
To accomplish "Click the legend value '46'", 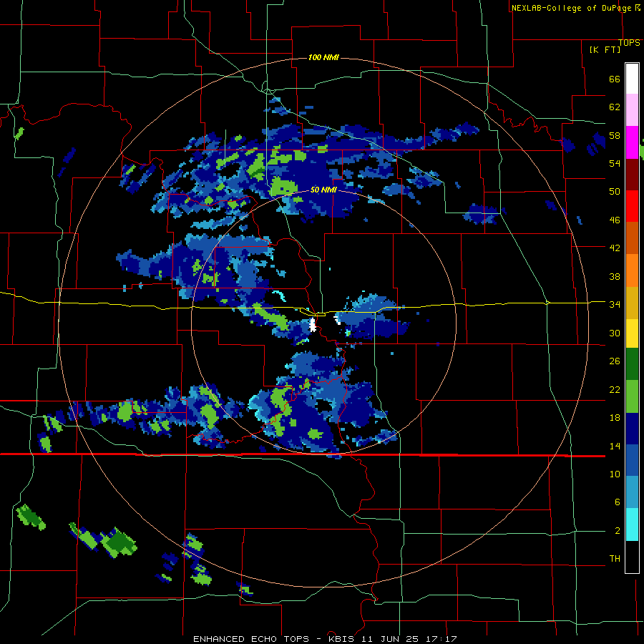I will tap(615, 220).
